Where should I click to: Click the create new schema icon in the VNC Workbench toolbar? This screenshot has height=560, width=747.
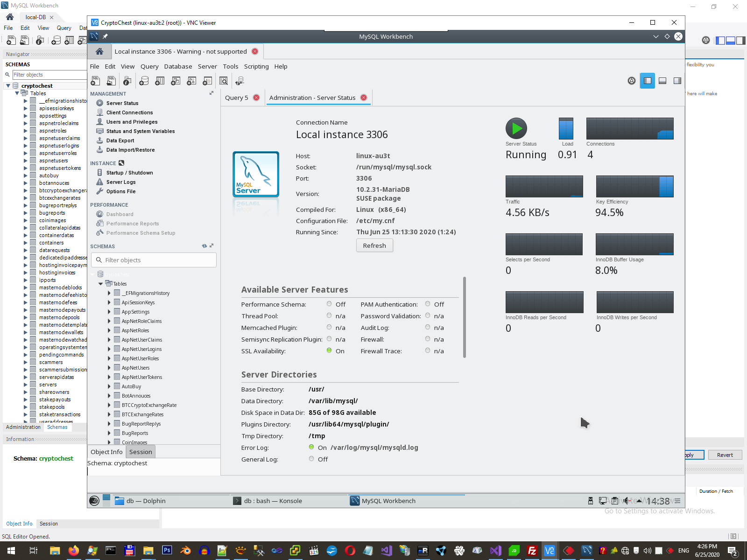[144, 81]
